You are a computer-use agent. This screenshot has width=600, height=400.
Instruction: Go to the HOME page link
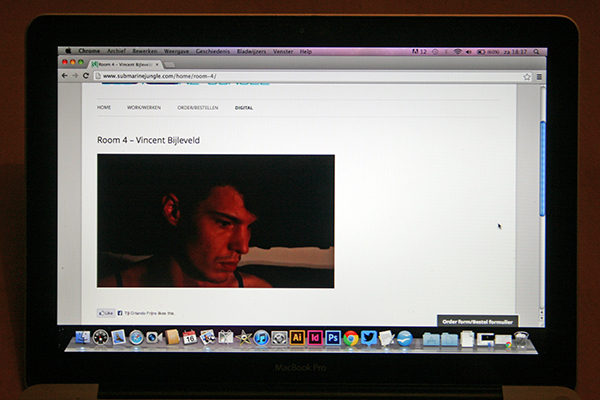point(104,107)
